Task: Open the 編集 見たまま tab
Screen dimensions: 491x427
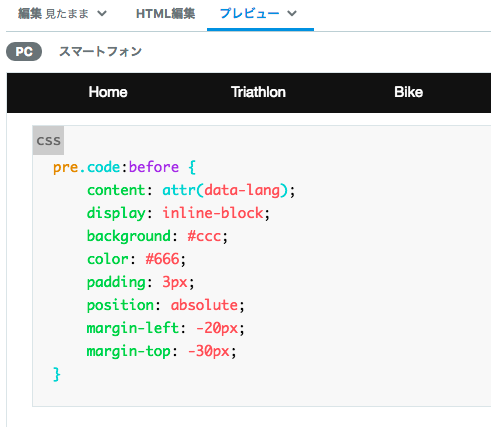Action: pos(53,14)
